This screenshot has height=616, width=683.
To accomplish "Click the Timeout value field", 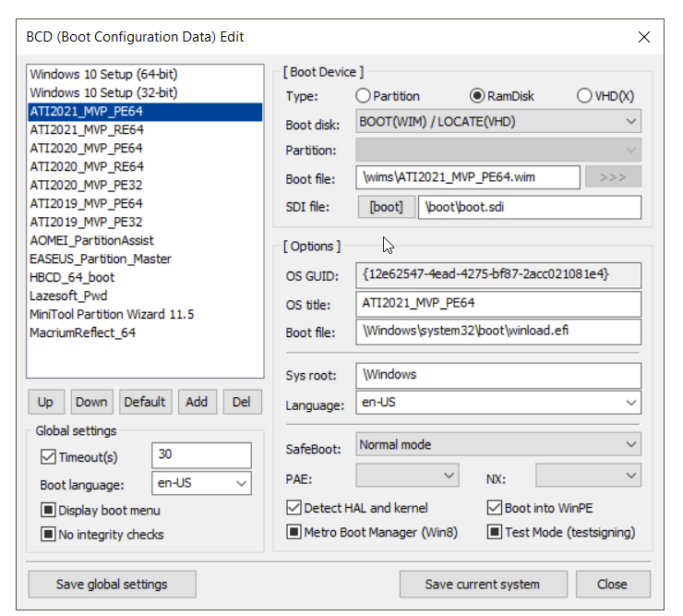I will pos(202,455).
